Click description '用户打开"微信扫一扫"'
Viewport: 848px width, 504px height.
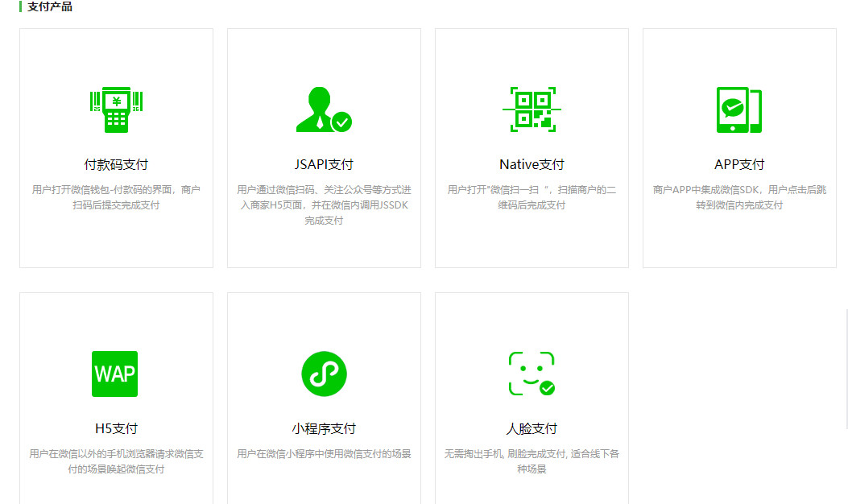tap(532, 197)
